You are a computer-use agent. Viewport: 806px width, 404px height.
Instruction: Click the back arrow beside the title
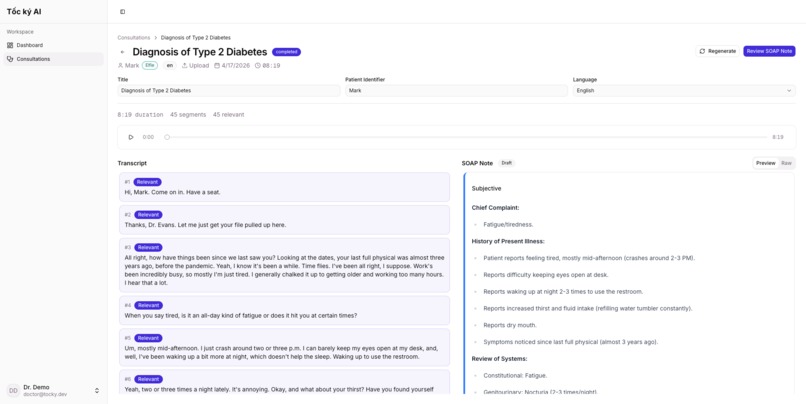click(122, 52)
